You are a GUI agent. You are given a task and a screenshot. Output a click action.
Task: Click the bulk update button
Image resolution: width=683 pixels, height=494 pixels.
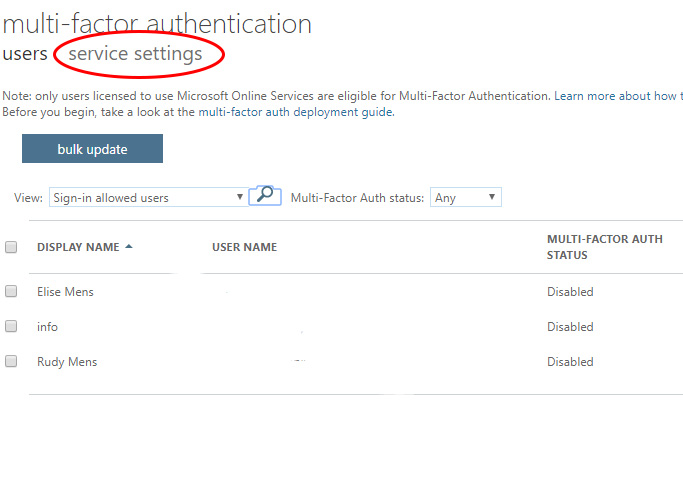tap(92, 149)
